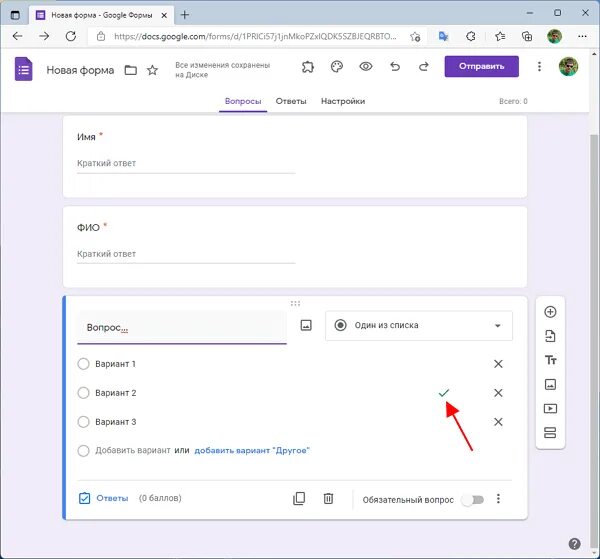
Task: Click the green checkmark on Вариант 2
Action: pos(443,393)
